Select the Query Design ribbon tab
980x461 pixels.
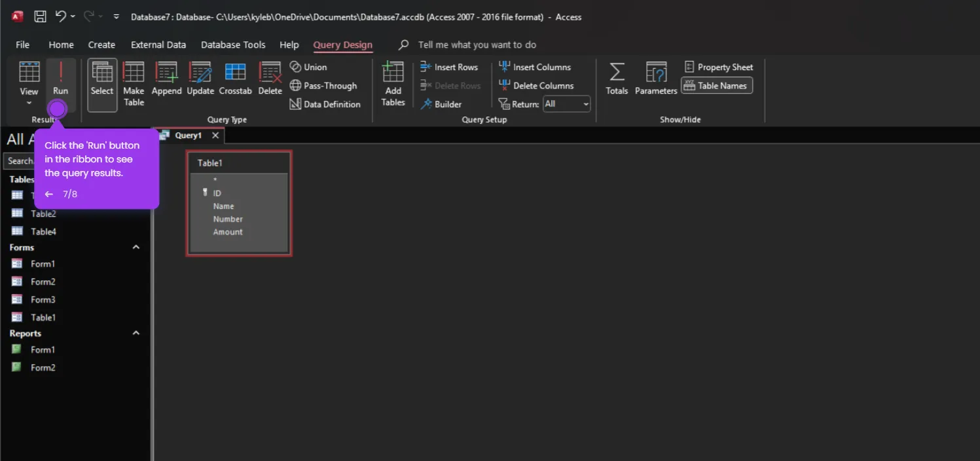pos(342,45)
